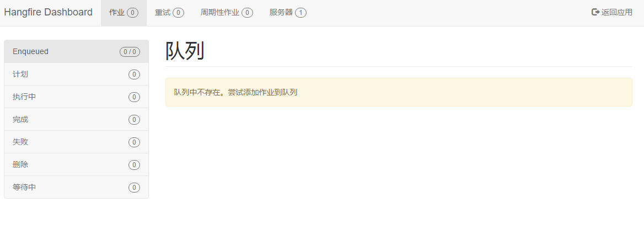
Task: Switch to the 作业 tab
Action: point(124,13)
